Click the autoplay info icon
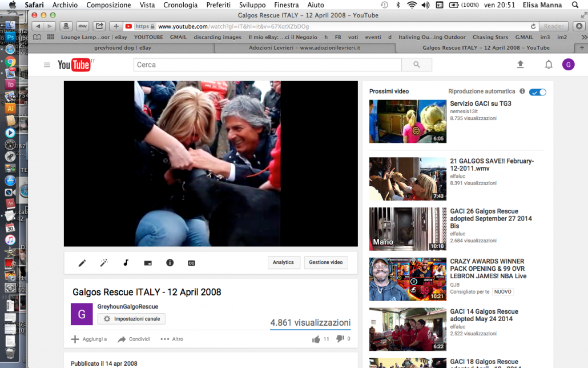The height and width of the screenshot is (368, 588). (522, 91)
